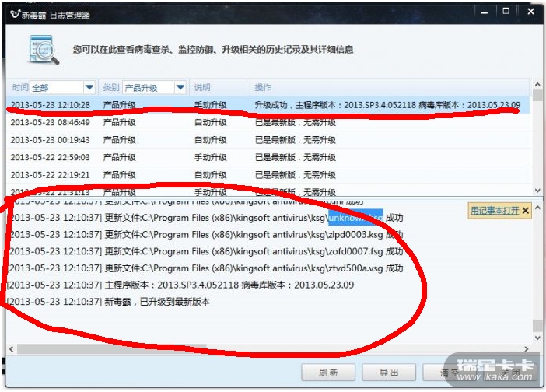
Task: Click the detail line 主程序版本：2013.SP3.4.052118
Action: click(x=180, y=285)
